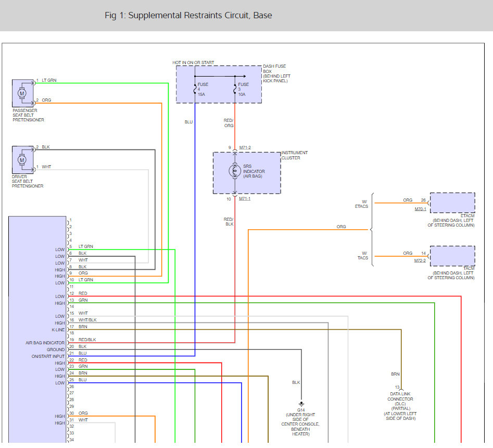Click the ORG label at pin 30
The height and width of the screenshot is (448, 493).
coord(83,413)
